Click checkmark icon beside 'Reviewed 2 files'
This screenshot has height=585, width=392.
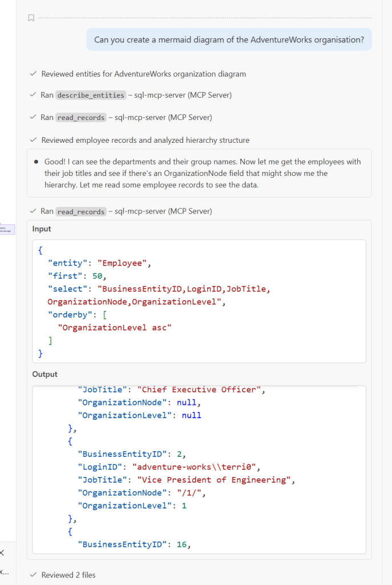pyautogui.click(x=33, y=575)
